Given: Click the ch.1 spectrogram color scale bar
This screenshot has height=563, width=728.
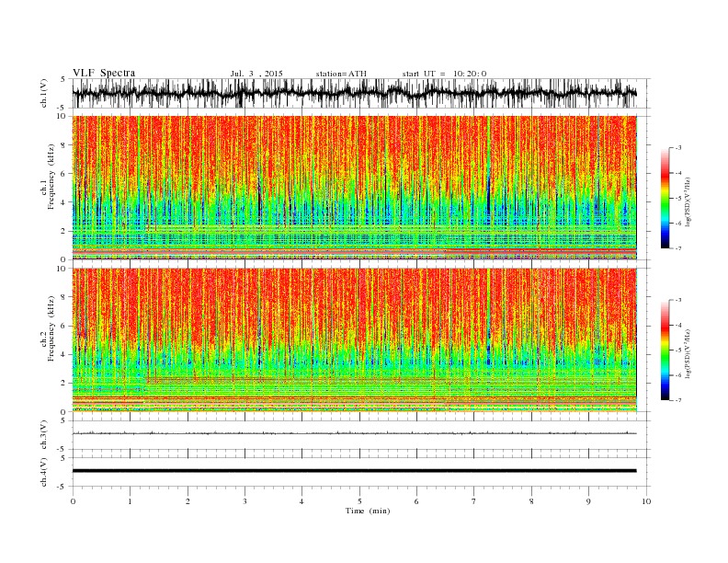Looking at the screenshot, I should click(665, 198).
